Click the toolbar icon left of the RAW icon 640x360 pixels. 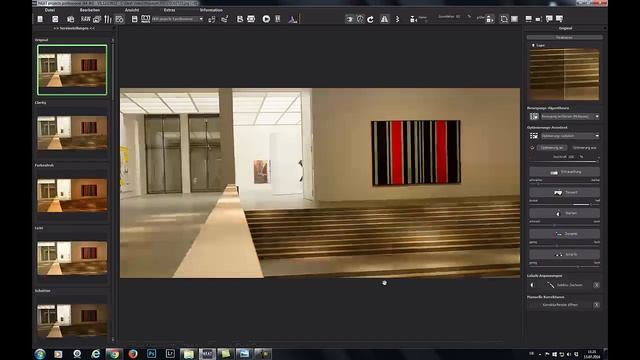71,19
